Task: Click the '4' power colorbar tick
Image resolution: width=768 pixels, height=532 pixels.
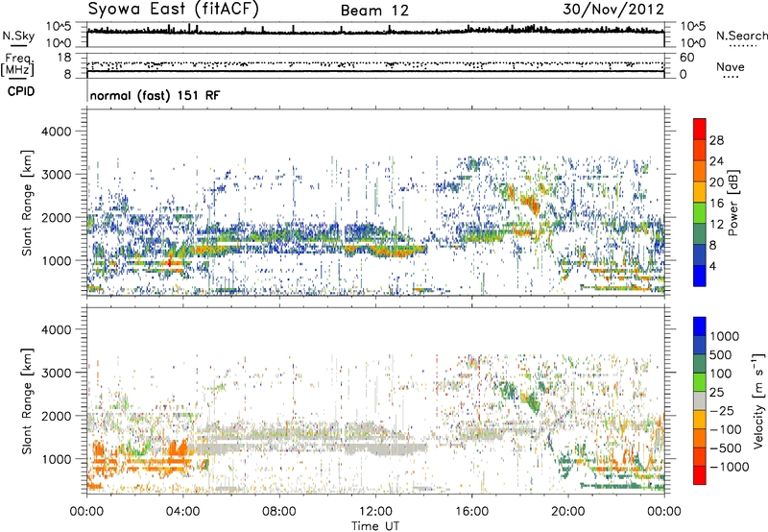Action: [712, 266]
